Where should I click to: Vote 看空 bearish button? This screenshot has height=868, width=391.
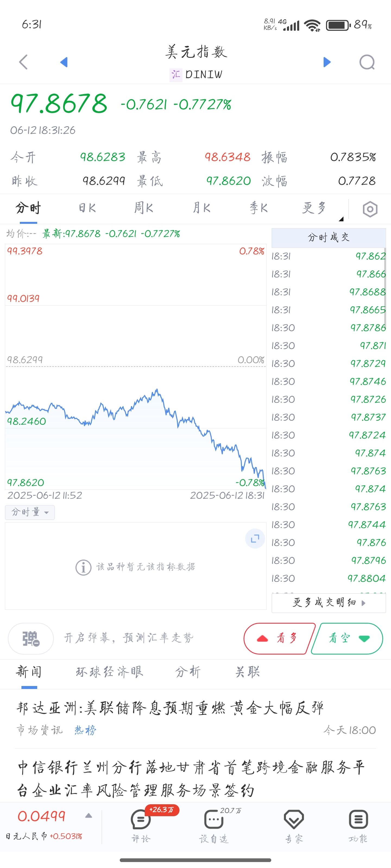pyautogui.click(x=347, y=639)
